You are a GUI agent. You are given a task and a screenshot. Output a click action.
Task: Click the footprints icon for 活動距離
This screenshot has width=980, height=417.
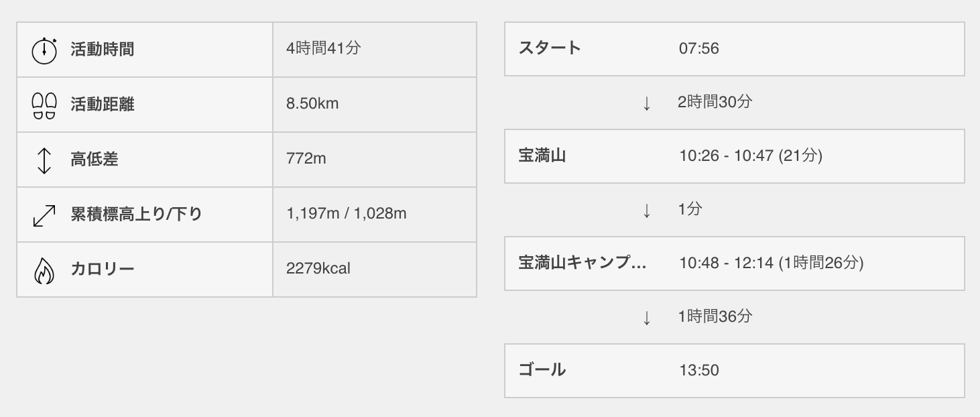(44, 105)
